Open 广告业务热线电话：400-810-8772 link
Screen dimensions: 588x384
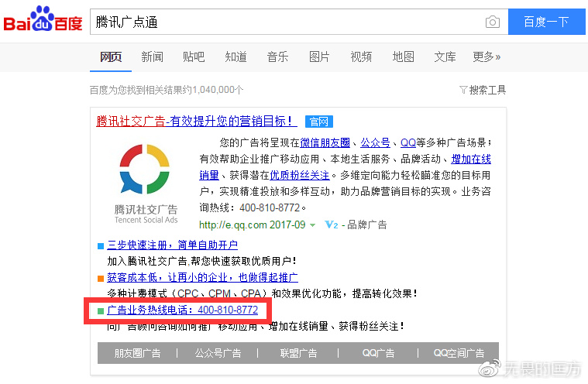(x=182, y=310)
